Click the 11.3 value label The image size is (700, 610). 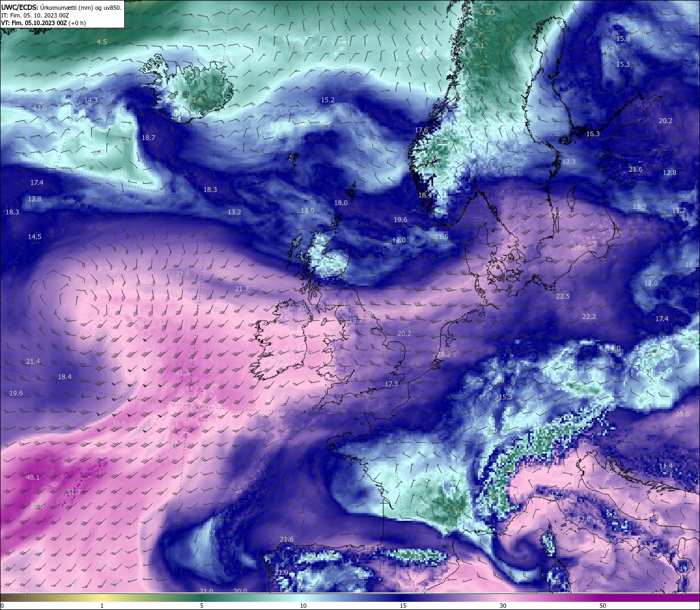639,207
